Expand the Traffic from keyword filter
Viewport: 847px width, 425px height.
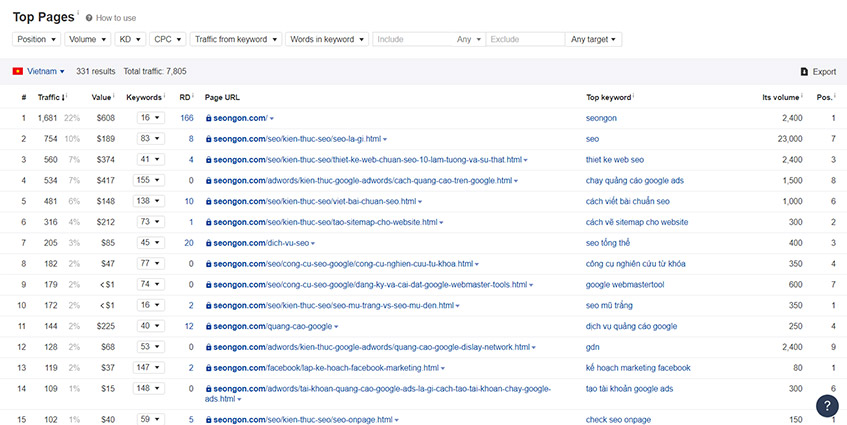(236, 39)
